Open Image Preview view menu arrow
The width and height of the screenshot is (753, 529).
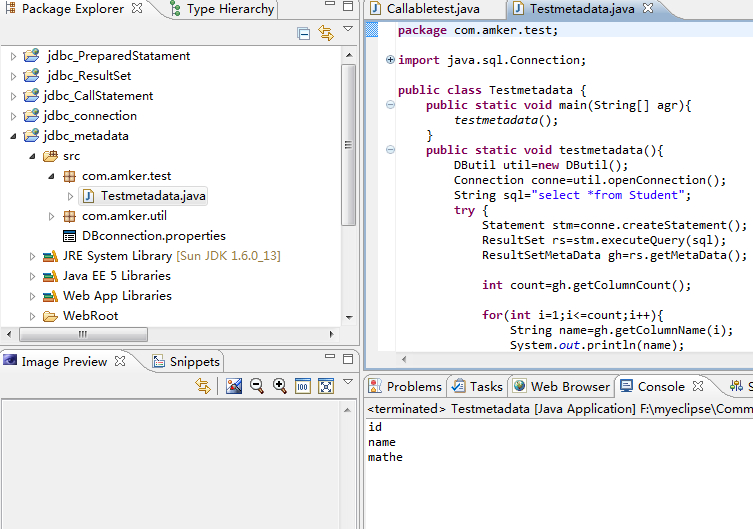(x=348, y=382)
